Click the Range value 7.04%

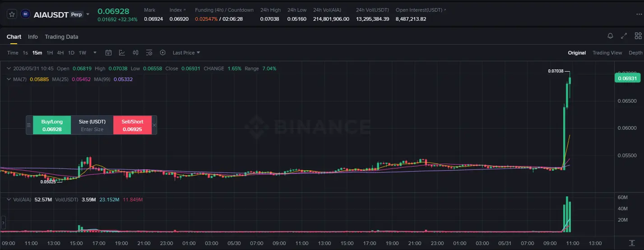tap(269, 68)
